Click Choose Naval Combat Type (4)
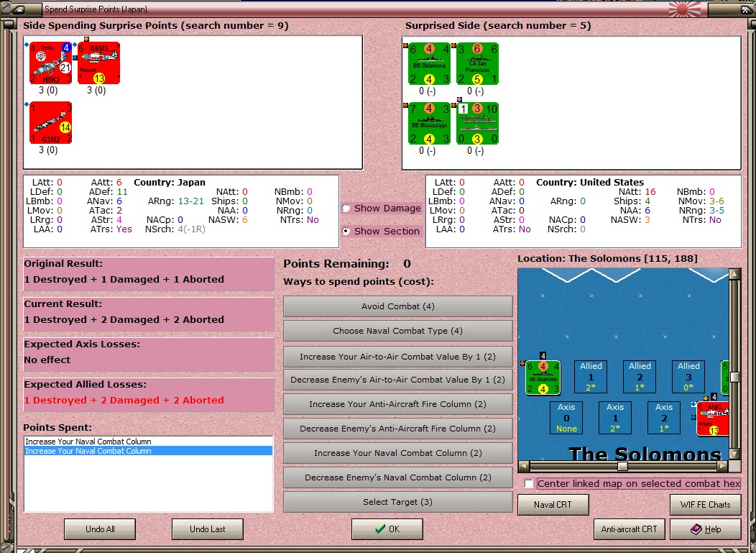 398,331
